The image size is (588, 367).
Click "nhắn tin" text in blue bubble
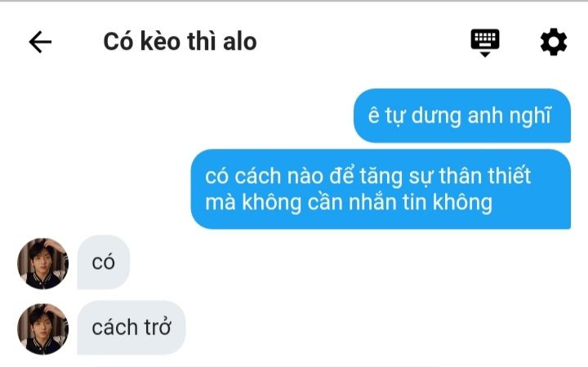388,202
